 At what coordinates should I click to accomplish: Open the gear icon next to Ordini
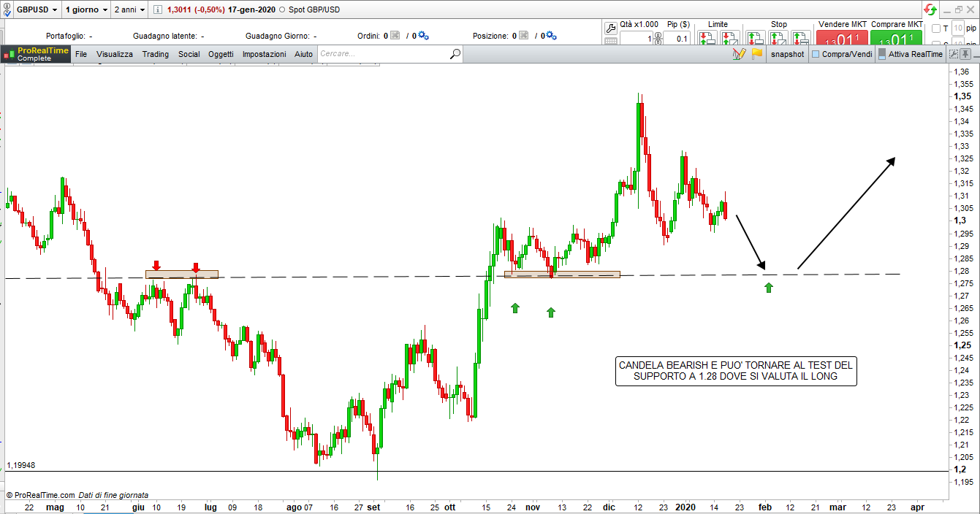[x=424, y=36]
